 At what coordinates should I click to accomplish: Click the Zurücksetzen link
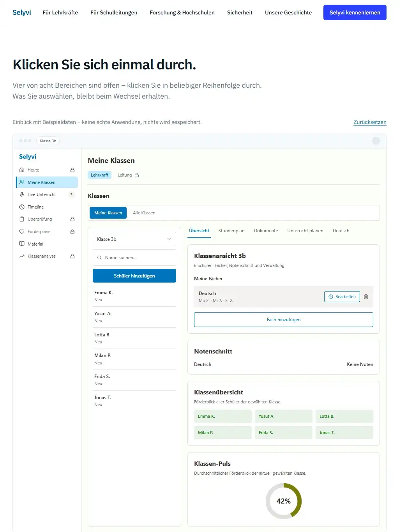click(370, 122)
